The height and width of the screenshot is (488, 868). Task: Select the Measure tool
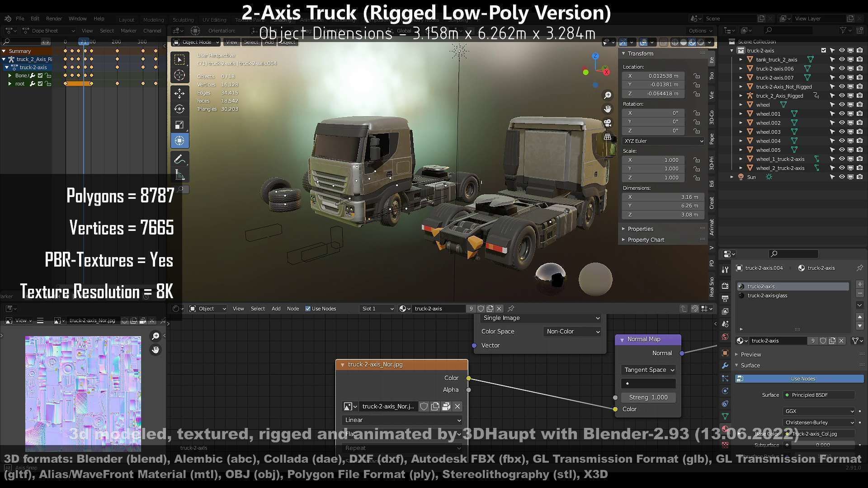[179, 175]
